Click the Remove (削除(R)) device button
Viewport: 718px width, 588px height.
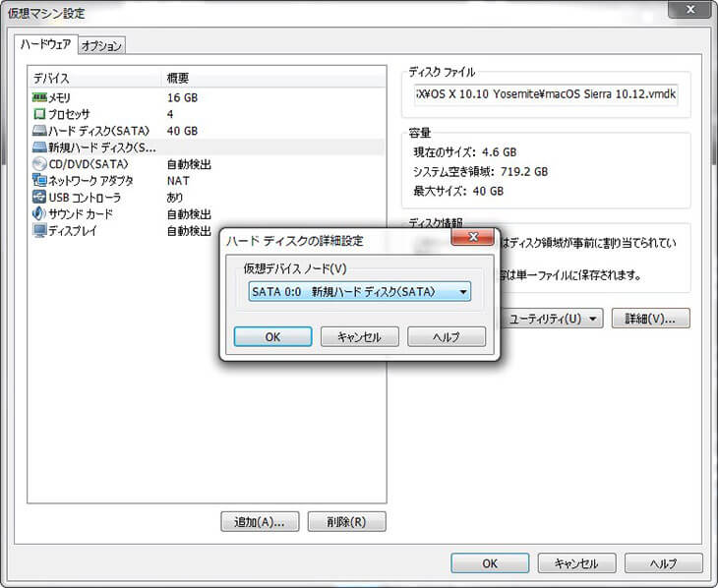(x=346, y=521)
